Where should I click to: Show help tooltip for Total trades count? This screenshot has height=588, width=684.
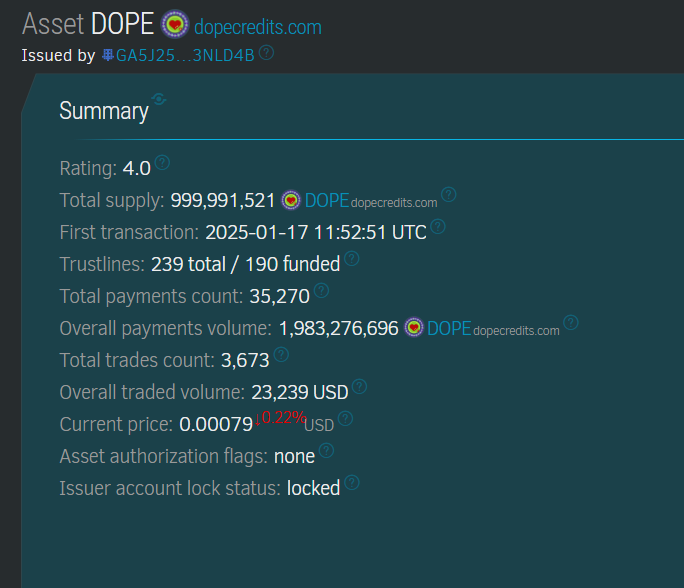pos(281,354)
